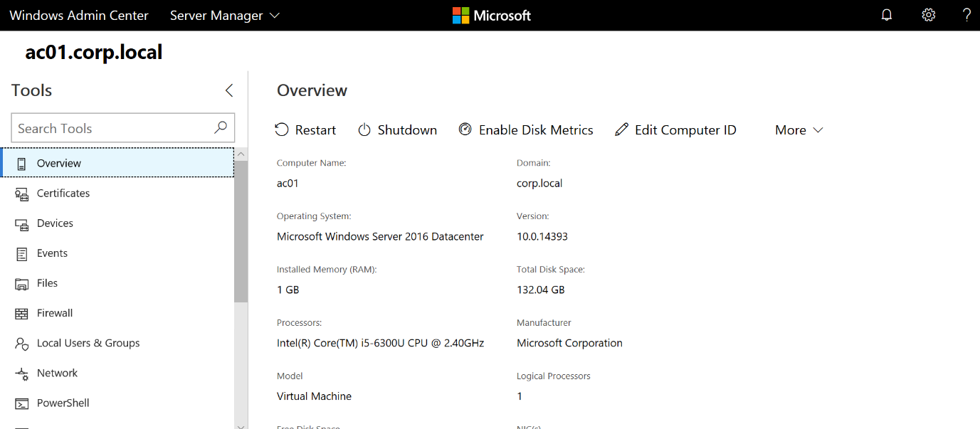Expand the More actions menu
This screenshot has height=429, width=980.
coord(799,129)
